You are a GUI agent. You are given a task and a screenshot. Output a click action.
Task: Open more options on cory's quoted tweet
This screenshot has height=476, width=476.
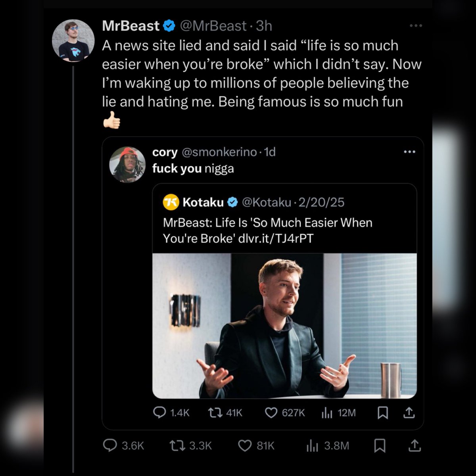pyautogui.click(x=409, y=152)
